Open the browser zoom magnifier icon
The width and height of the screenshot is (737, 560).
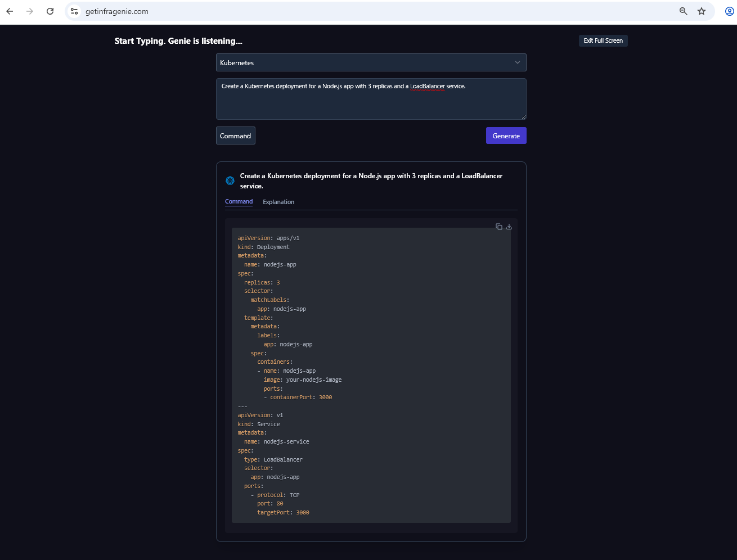tap(684, 11)
